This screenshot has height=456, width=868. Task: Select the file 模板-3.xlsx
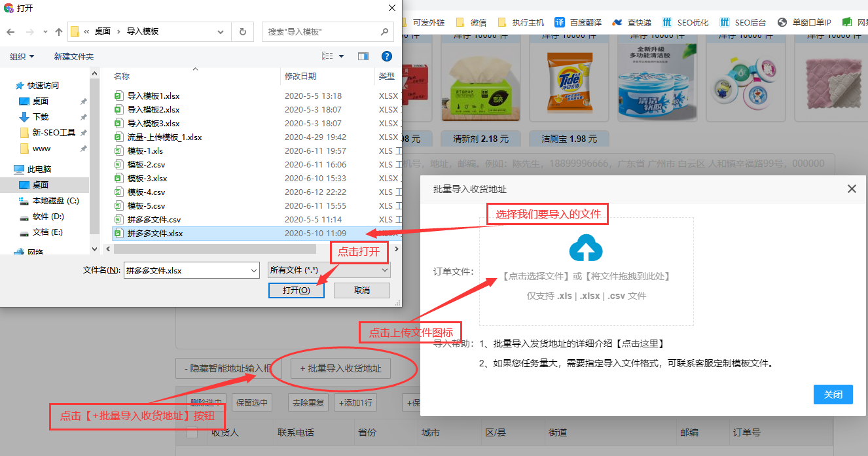[147, 178]
